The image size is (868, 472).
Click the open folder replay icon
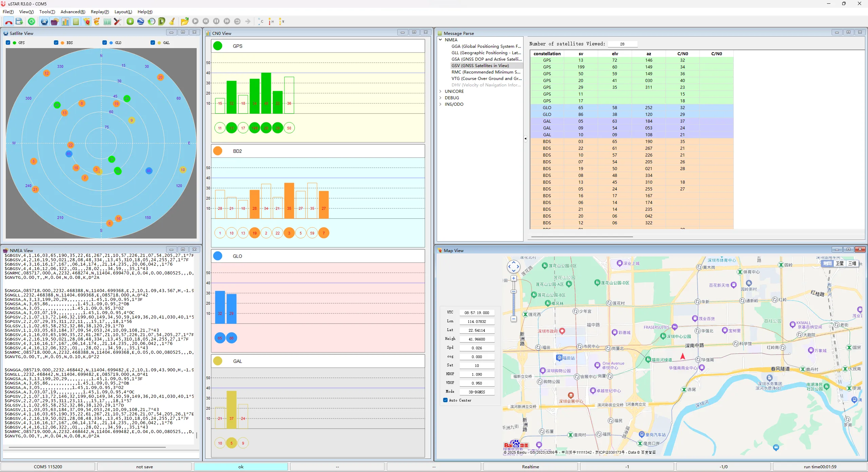[x=184, y=22]
